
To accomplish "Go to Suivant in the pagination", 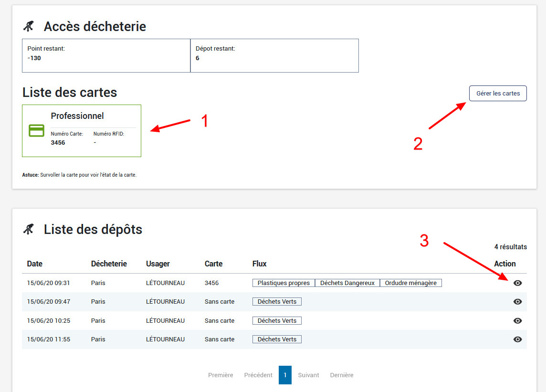I will pyautogui.click(x=308, y=375).
